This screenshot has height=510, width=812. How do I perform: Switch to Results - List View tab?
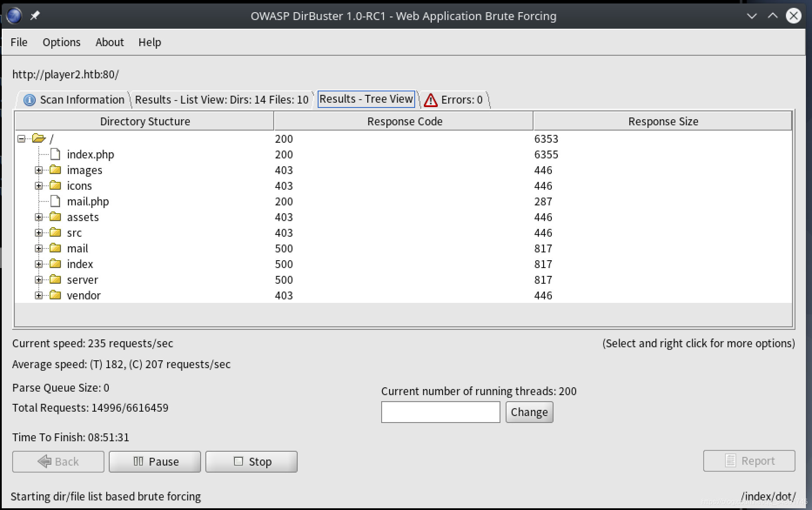pyautogui.click(x=221, y=100)
